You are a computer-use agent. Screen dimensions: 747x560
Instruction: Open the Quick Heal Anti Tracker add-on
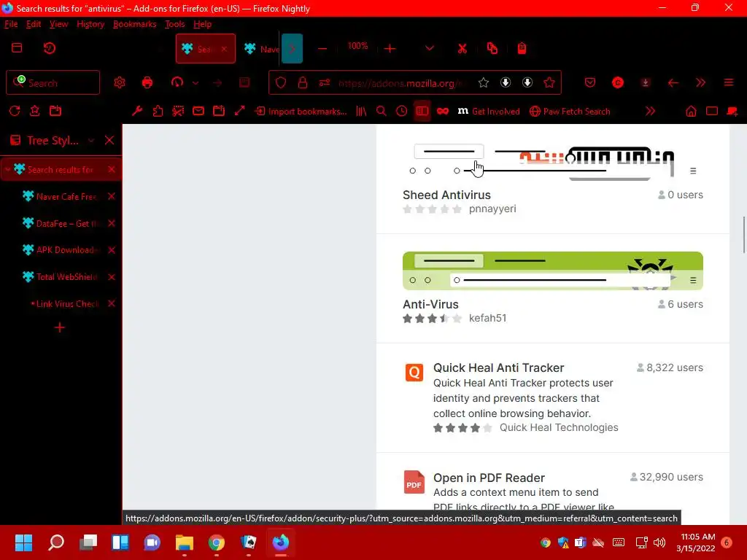pos(498,367)
